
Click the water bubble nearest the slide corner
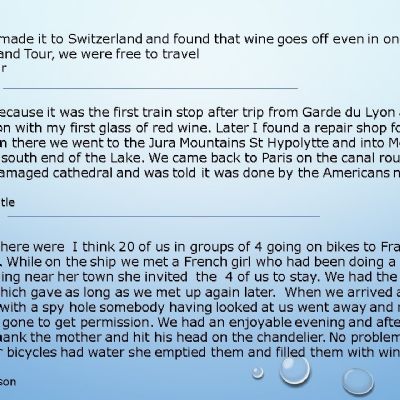(359, 382)
